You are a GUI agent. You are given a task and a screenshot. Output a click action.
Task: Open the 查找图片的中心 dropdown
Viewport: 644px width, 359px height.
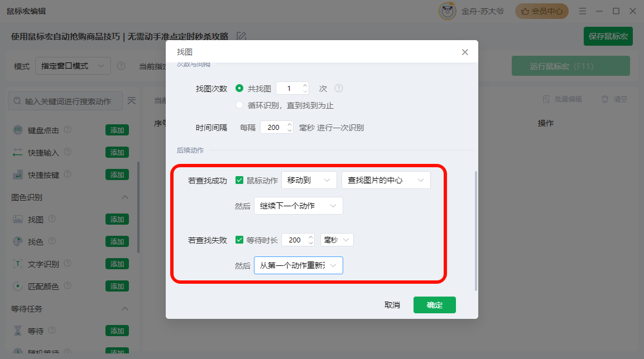coord(386,180)
